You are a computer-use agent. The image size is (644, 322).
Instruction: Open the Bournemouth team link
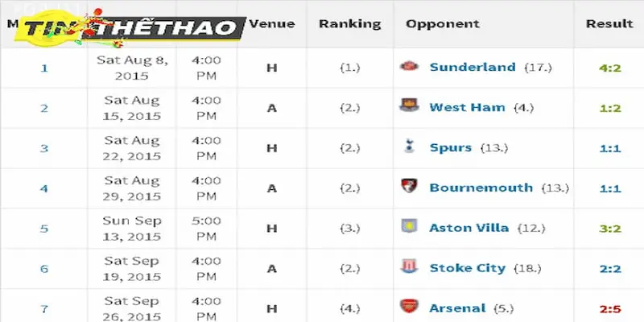tap(481, 188)
